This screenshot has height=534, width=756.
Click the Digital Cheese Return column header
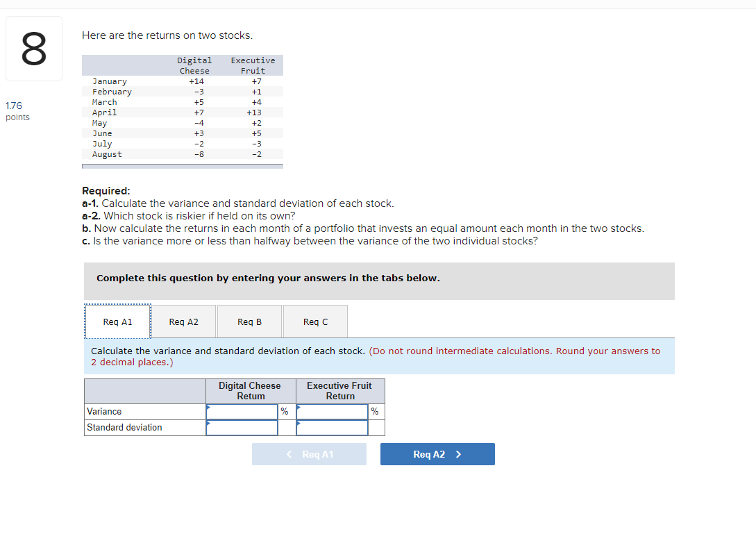pyautogui.click(x=250, y=390)
